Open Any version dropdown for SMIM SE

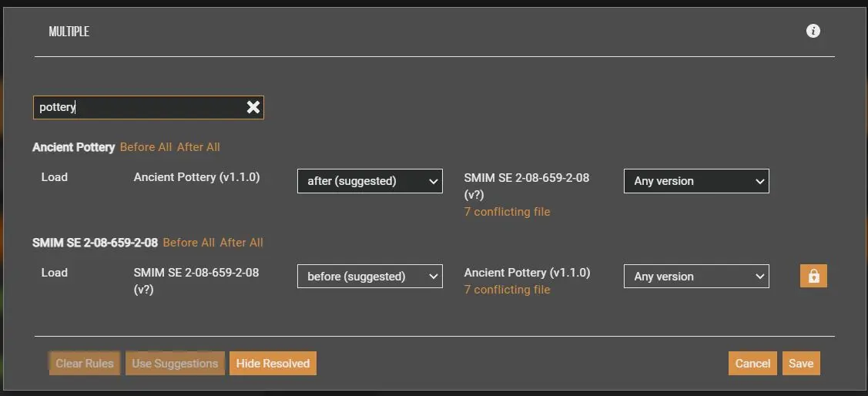click(x=696, y=181)
